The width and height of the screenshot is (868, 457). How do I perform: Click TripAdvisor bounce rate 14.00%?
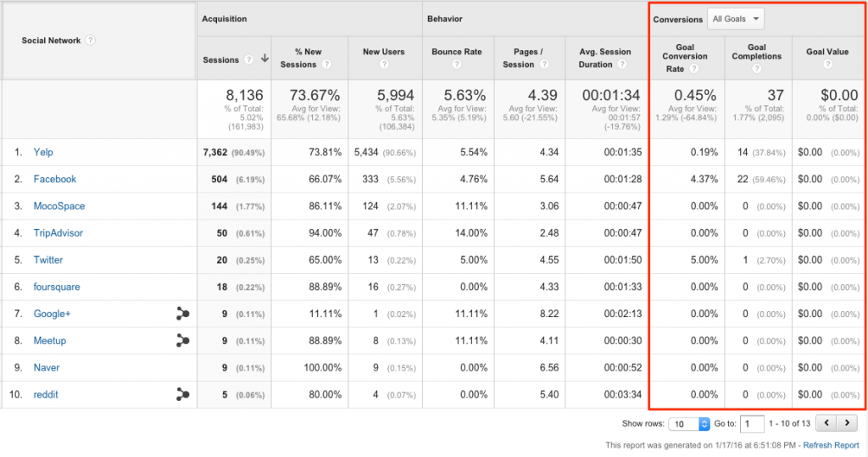click(x=471, y=232)
